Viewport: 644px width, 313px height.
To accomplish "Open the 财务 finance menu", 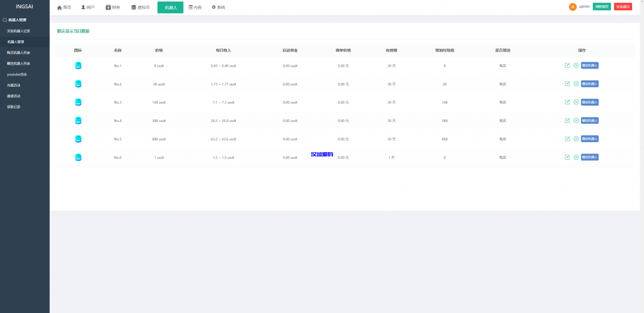I will [x=113, y=8].
